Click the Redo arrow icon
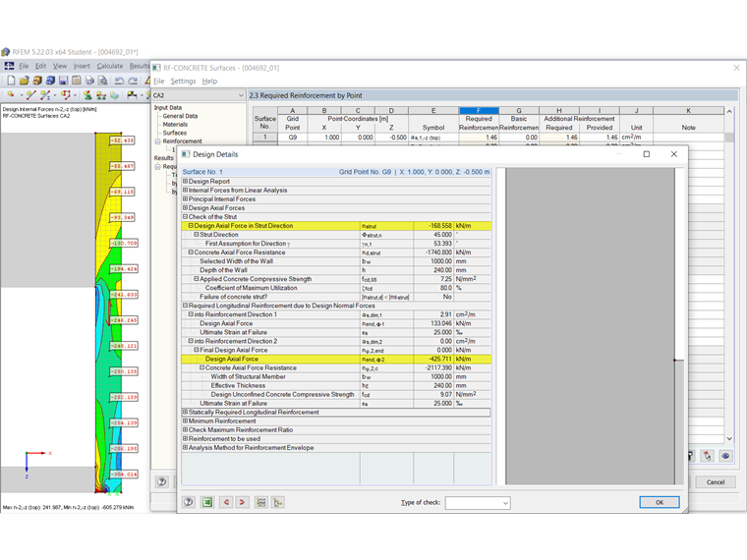747x560 pixels. coord(133,81)
